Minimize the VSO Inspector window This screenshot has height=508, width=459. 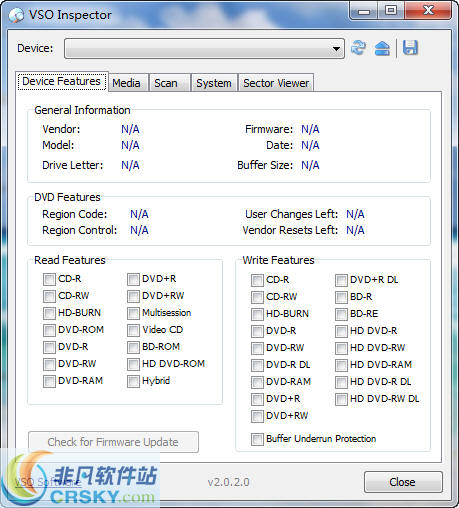point(364,11)
